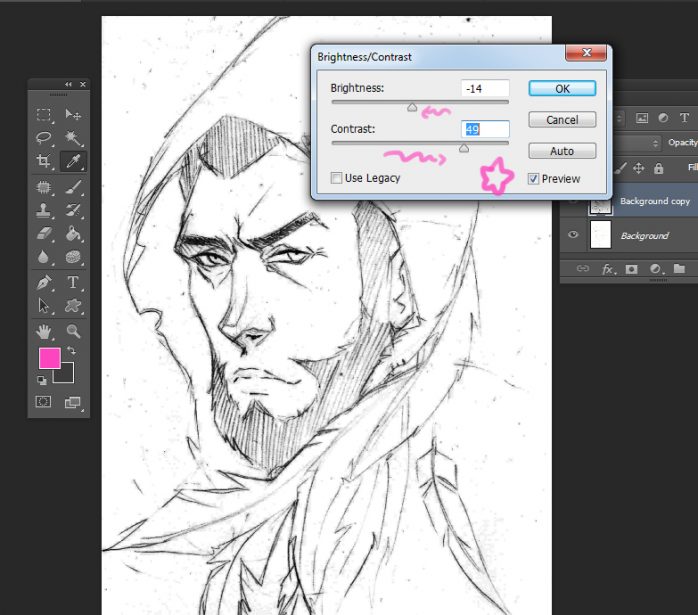698x615 pixels.
Task: Choose the Hand tool
Action: click(x=44, y=331)
